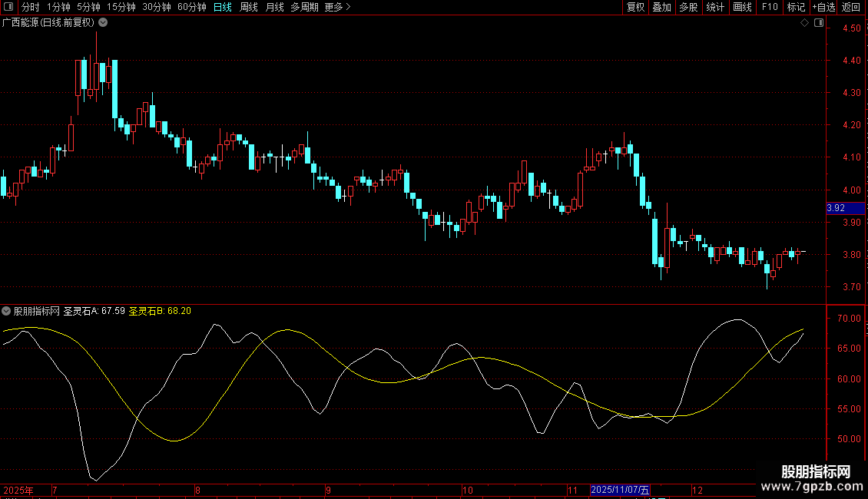The width and height of the screenshot is (868, 499).
Task: Click the current price tag 3.92
Action: 845,208
